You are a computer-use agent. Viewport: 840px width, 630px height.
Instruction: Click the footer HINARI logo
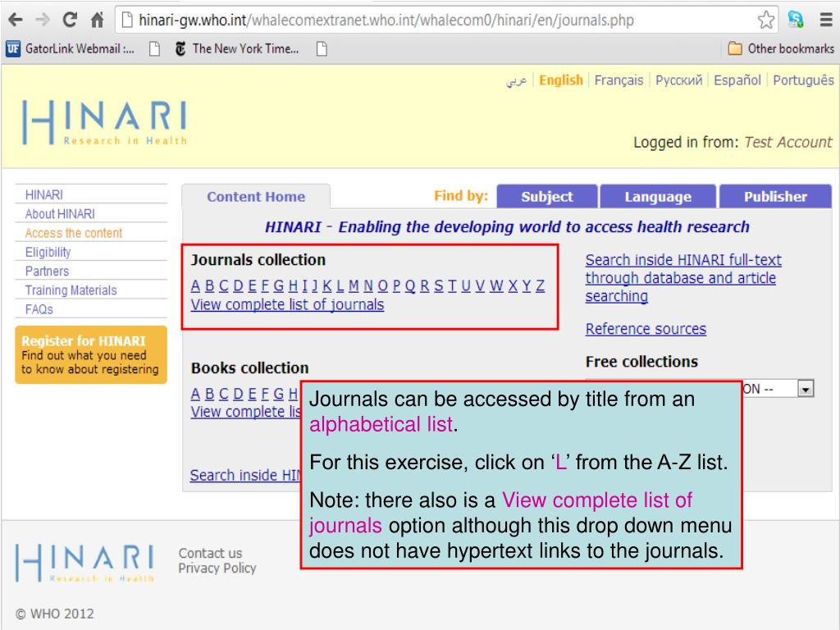click(84, 563)
